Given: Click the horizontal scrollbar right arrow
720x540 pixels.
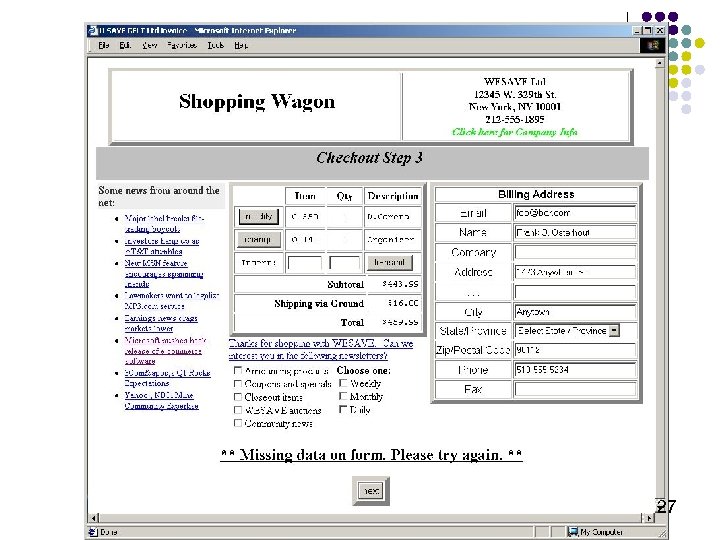Looking at the screenshot, I should tap(649, 518).
